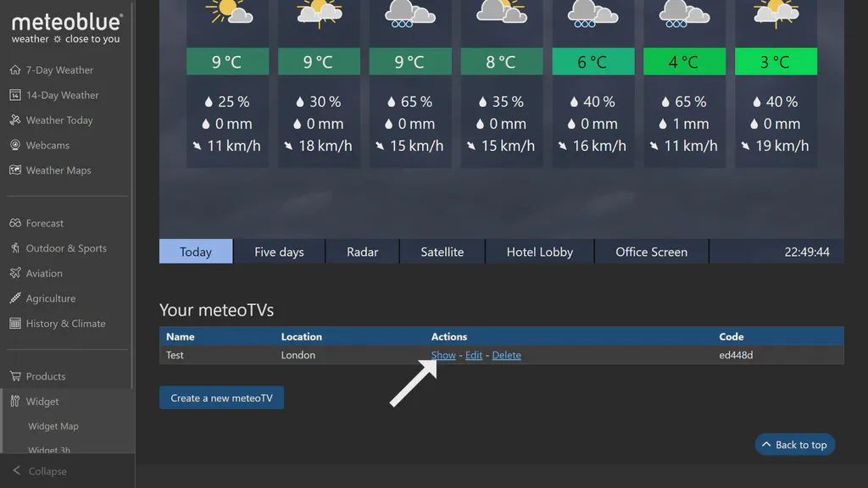The width and height of the screenshot is (868, 488).
Task: Open the History & Climate icon
Action: [15, 323]
